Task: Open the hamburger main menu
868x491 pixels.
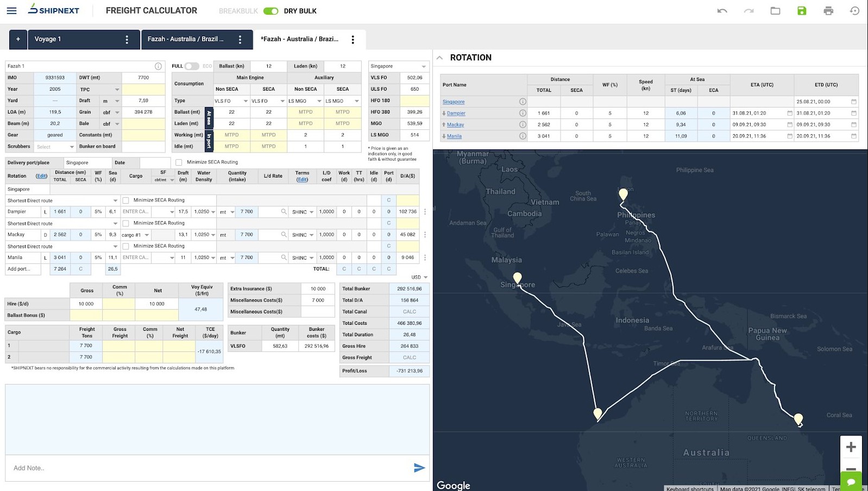Action: pos(11,11)
